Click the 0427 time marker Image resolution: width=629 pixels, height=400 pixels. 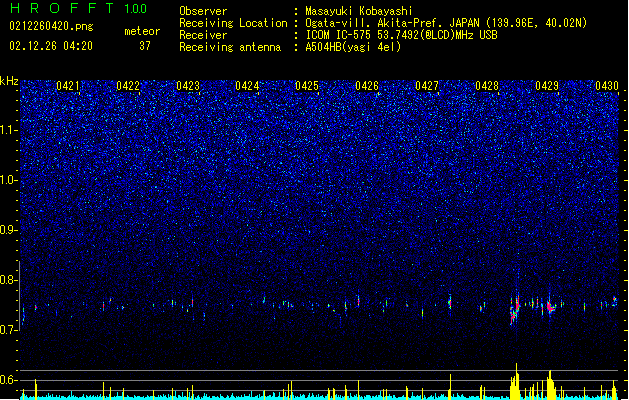(x=427, y=86)
